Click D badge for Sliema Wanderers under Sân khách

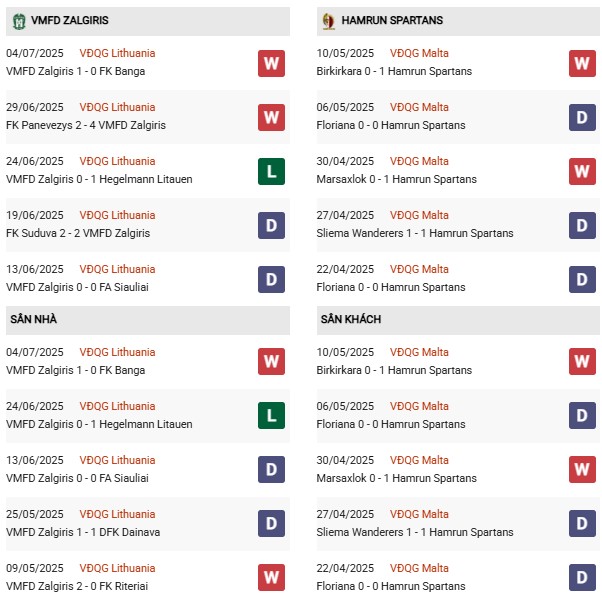click(583, 524)
